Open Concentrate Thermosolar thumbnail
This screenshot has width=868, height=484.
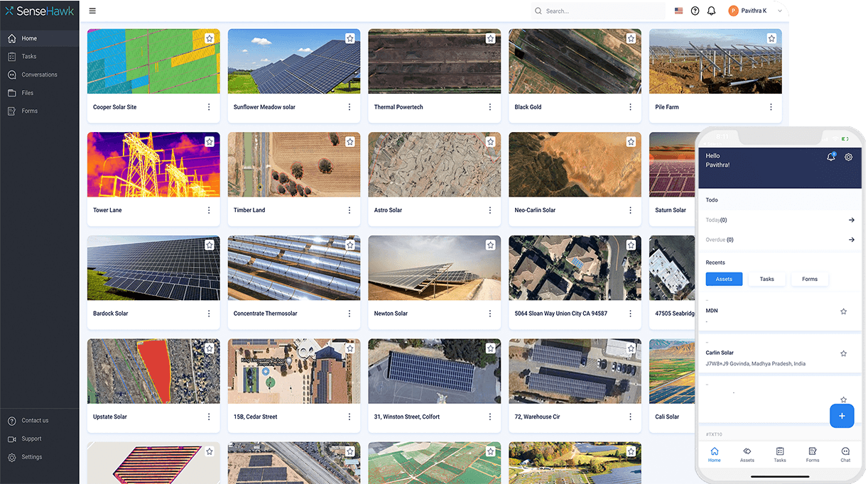[x=294, y=268]
